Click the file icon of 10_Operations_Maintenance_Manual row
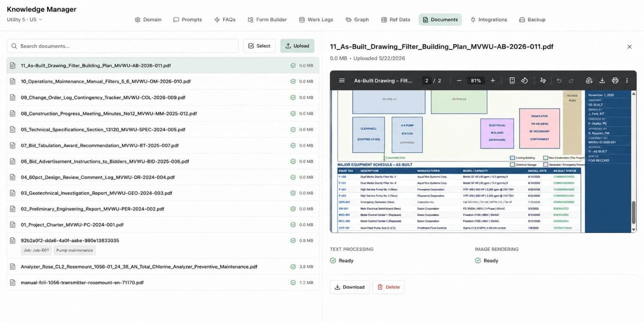This screenshot has width=644, height=322. point(13,81)
